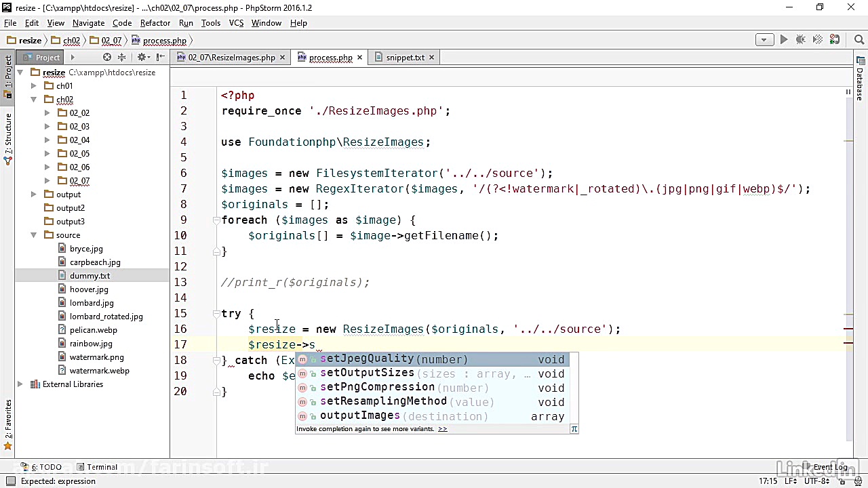
Task: Select pelican.webp file
Action: coord(93,330)
